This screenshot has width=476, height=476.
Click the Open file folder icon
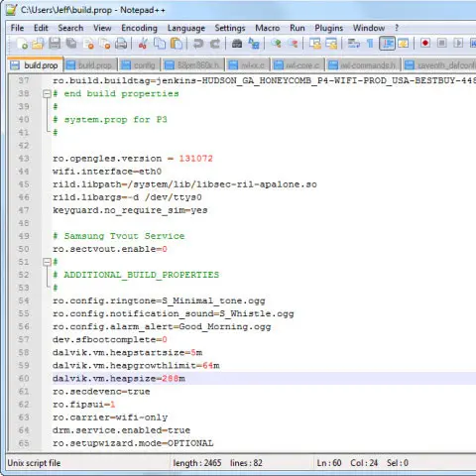(x=38, y=44)
